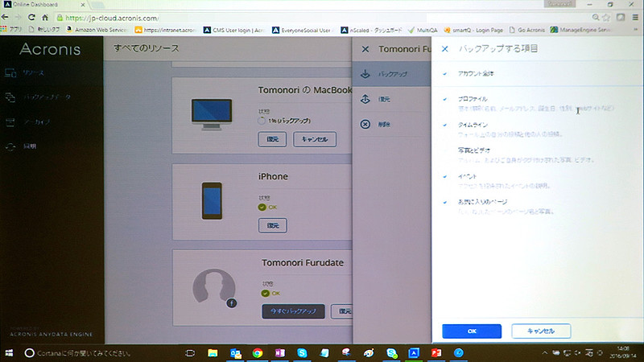Select the バックアップ menu entry in the side panel
This screenshot has width=644, height=362.
(x=392, y=74)
